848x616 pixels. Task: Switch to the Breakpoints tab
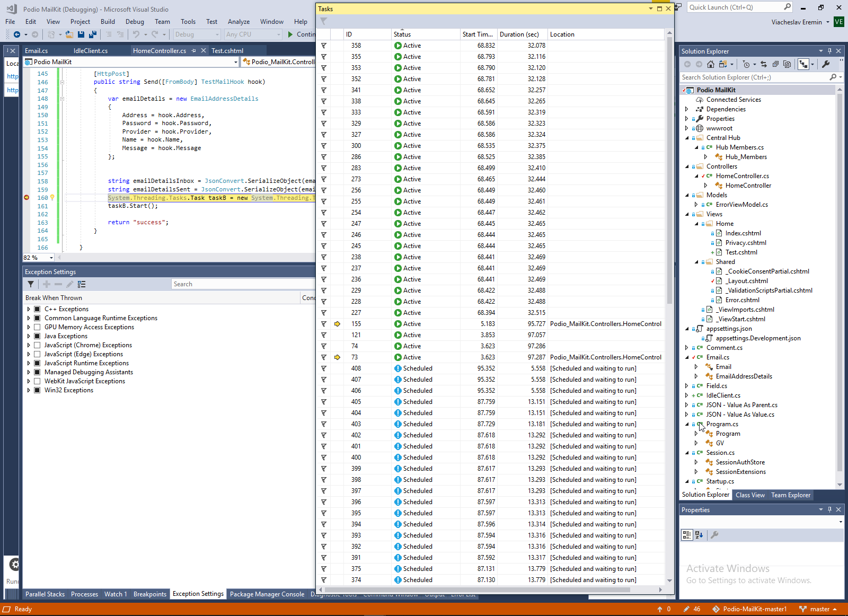(x=149, y=594)
